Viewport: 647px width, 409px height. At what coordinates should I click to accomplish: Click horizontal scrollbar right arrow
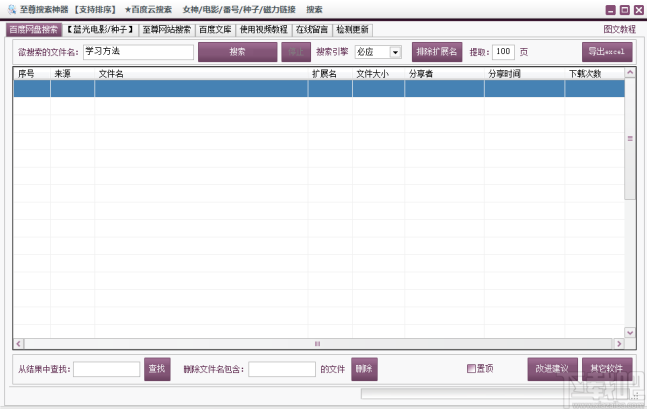pos(618,343)
